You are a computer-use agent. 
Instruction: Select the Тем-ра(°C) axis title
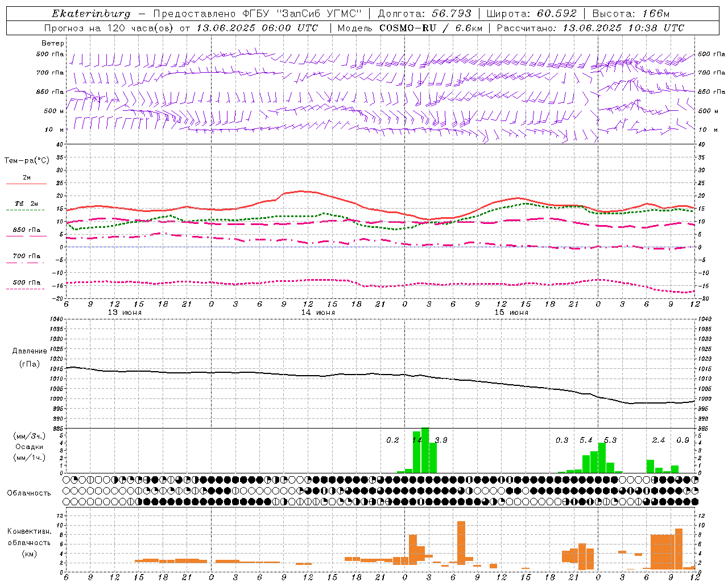click(x=27, y=160)
